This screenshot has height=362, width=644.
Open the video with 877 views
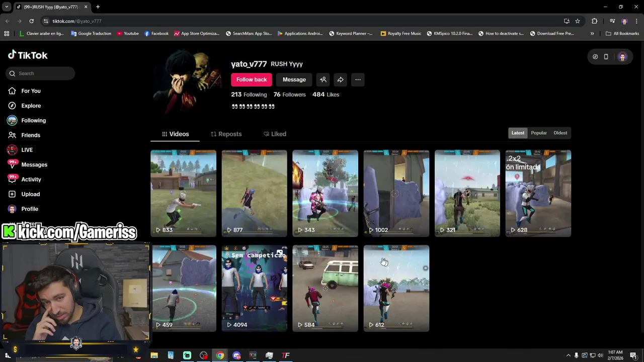pyautogui.click(x=254, y=193)
